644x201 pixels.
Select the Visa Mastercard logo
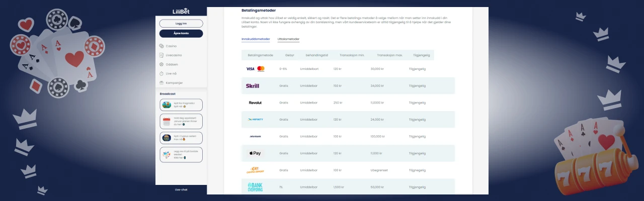pyautogui.click(x=255, y=69)
